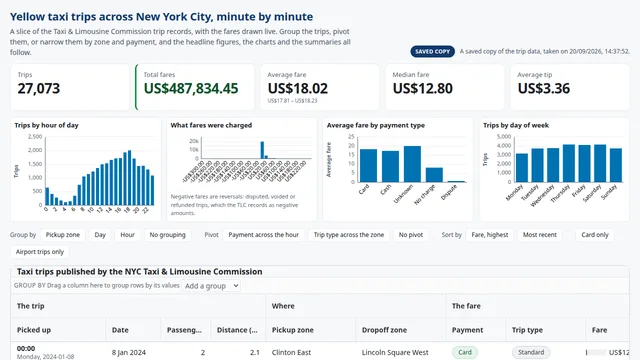Select the Hour grouping option
This screenshot has width=640, height=360.
[x=127, y=235]
